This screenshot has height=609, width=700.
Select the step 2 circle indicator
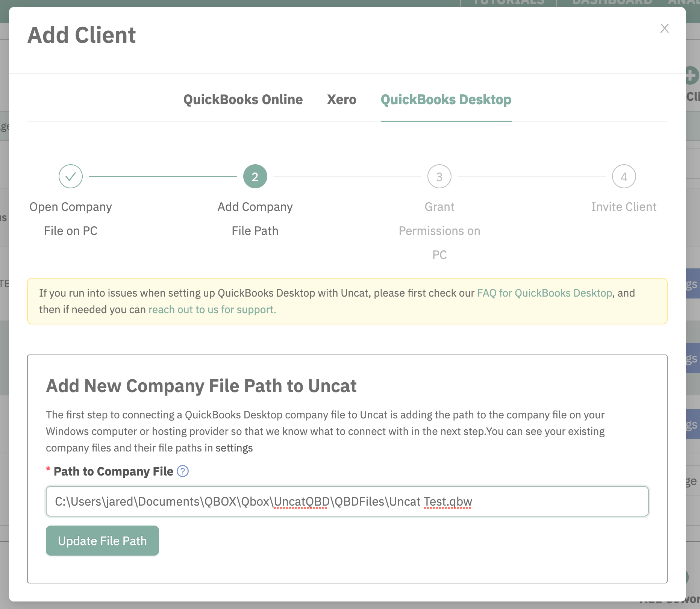[x=255, y=176]
